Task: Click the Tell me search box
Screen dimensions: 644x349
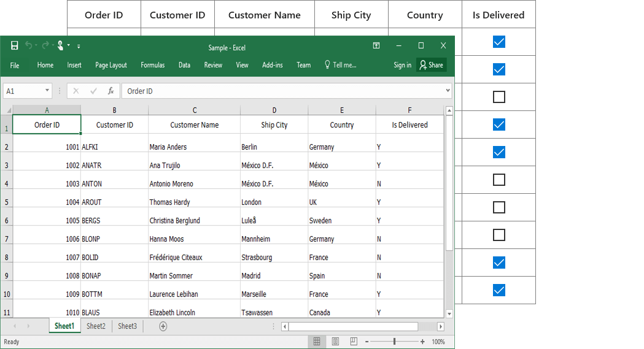Action: tap(341, 65)
